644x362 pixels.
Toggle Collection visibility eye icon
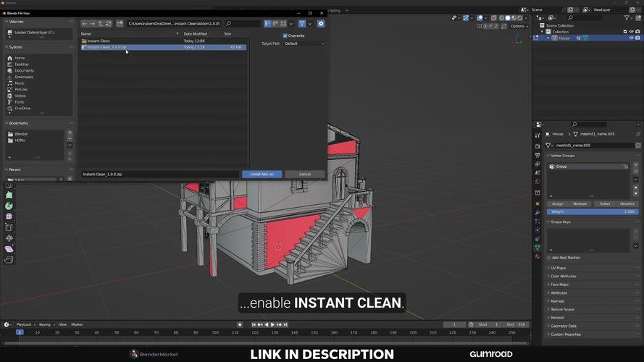631,32
